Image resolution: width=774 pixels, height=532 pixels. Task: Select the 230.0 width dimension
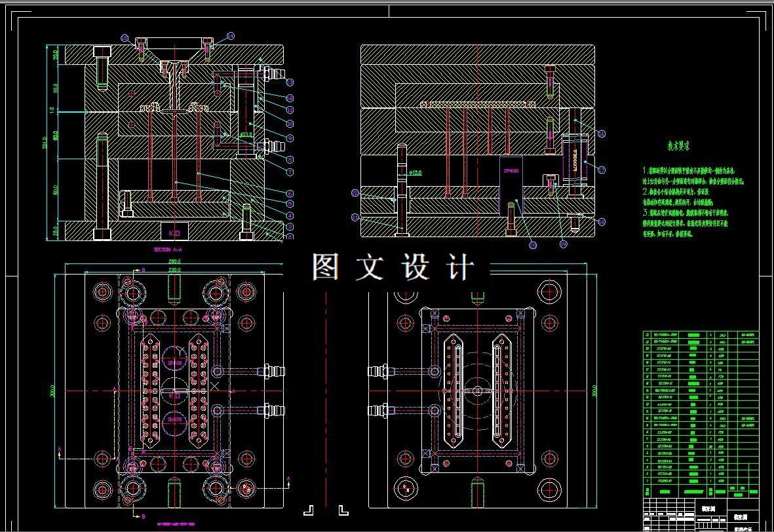click(175, 270)
